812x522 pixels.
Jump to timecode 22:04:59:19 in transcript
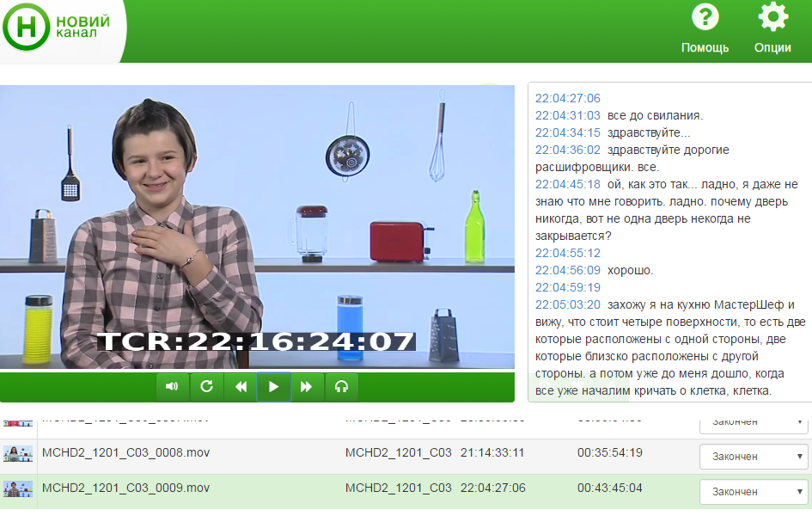click(568, 288)
